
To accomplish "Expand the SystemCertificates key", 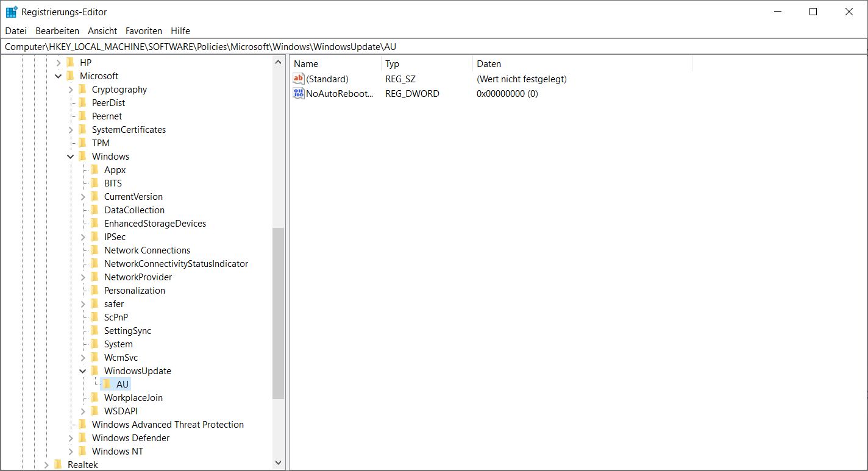I will tap(71, 129).
